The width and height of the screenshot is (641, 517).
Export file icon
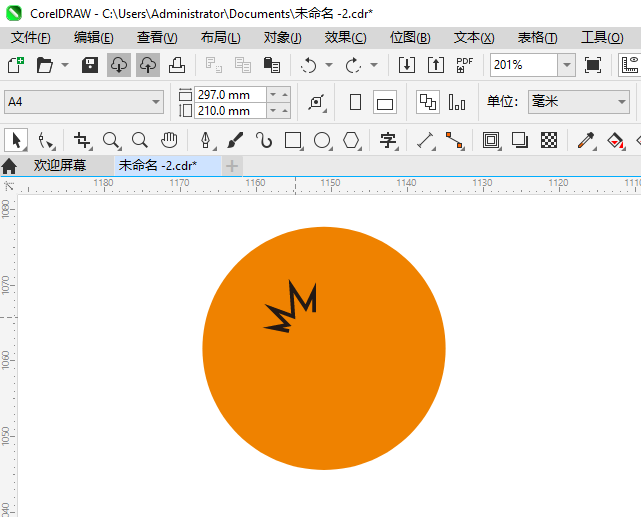(x=436, y=65)
